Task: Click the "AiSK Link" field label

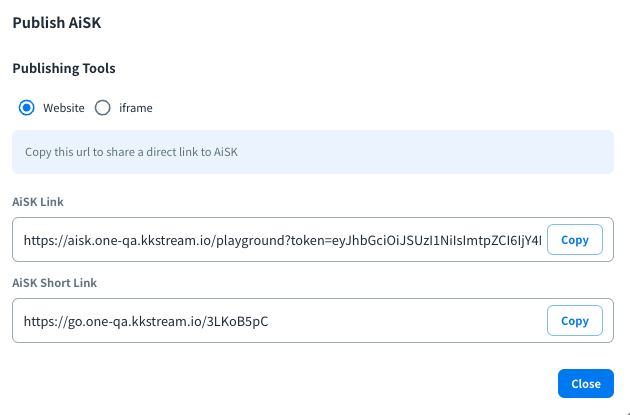Action: [38, 201]
